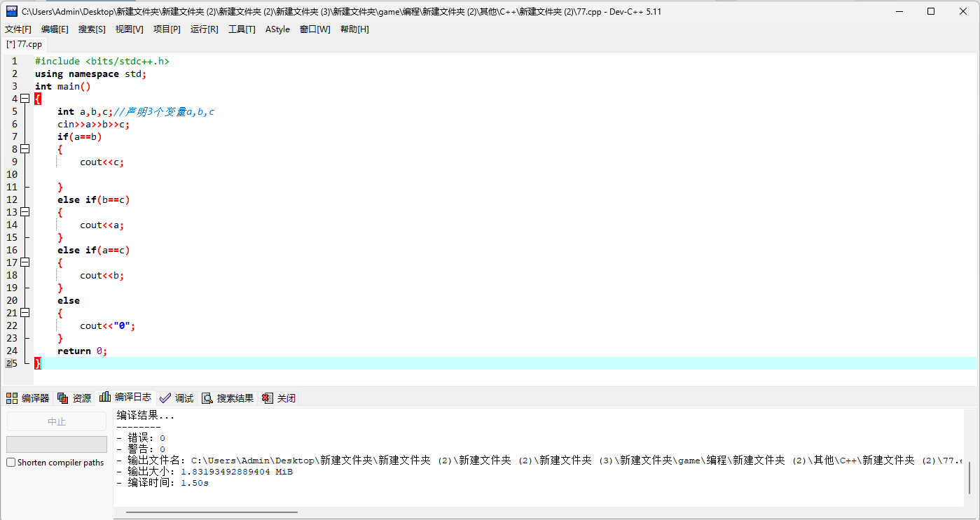Open the AStyle menu

[277, 29]
